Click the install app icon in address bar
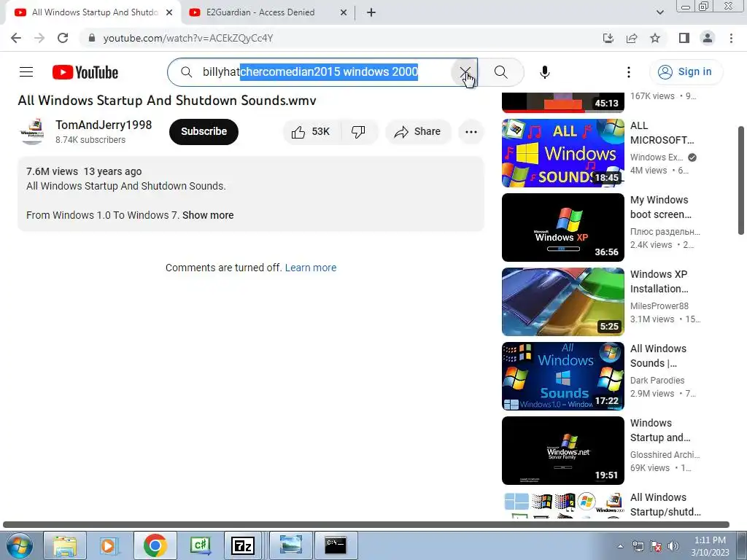 (x=608, y=38)
